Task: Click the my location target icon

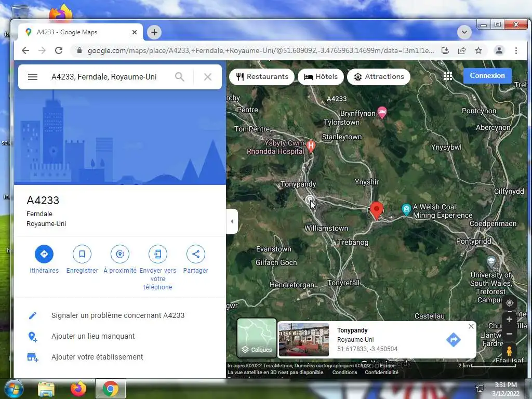Action: [509, 303]
